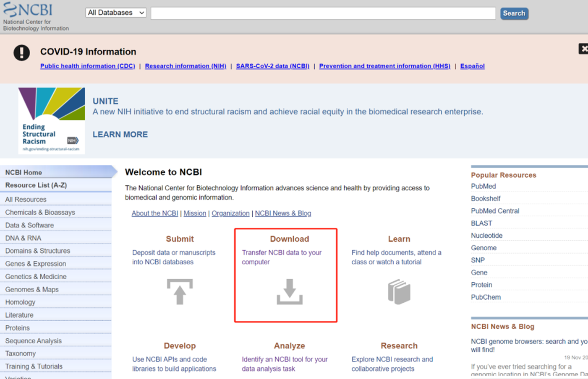Open Genome in Popular Resources
Viewport: 588px width, 379px height.
[x=483, y=248]
